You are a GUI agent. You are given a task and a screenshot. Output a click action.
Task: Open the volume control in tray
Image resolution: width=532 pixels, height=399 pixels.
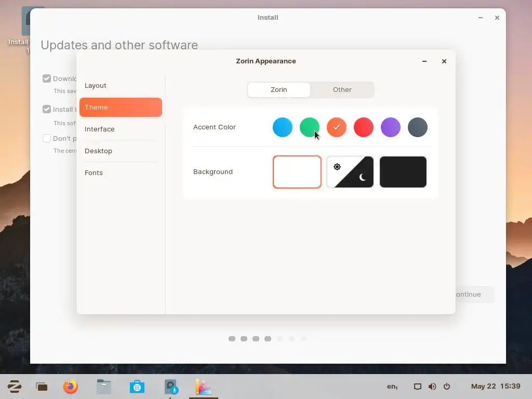tap(432, 387)
